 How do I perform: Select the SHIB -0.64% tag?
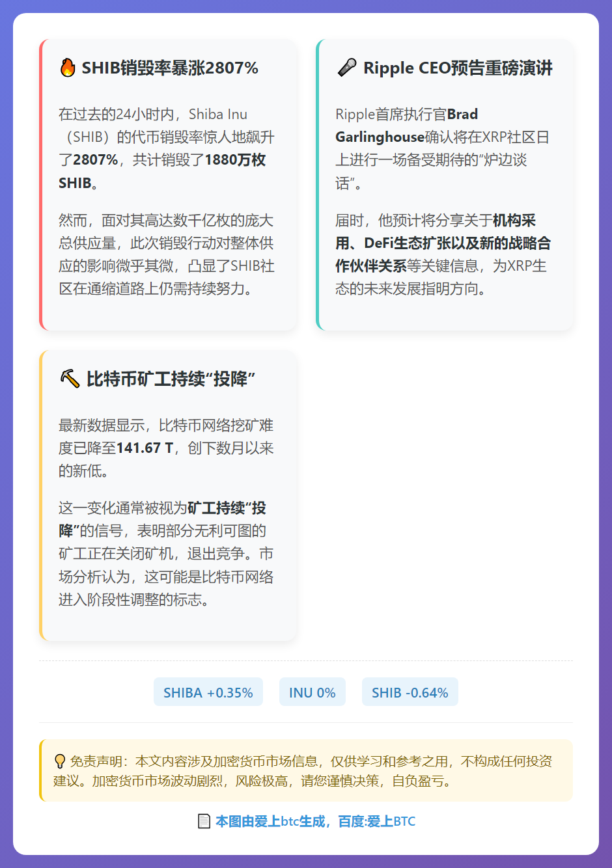[410, 692]
